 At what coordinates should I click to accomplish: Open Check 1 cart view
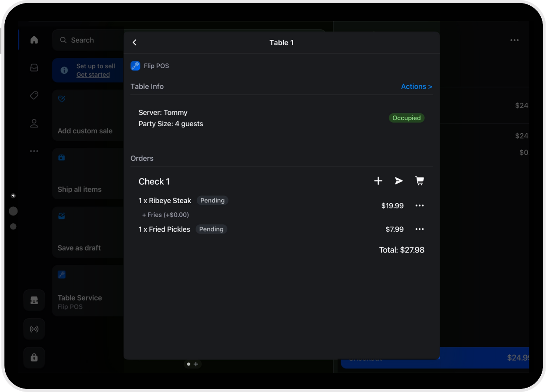point(420,180)
